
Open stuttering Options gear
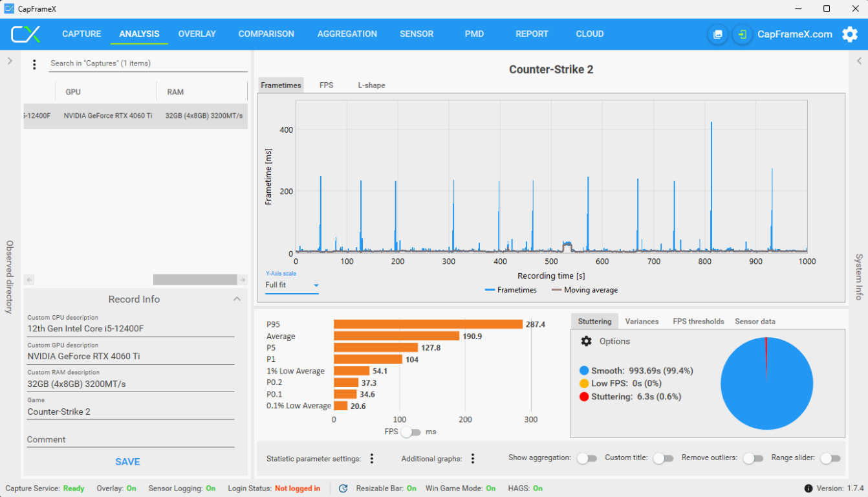pyautogui.click(x=586, y=341)
